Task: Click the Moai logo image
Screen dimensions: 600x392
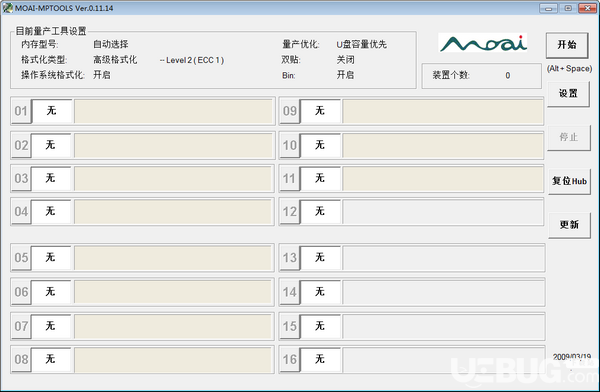Action: 483,42
